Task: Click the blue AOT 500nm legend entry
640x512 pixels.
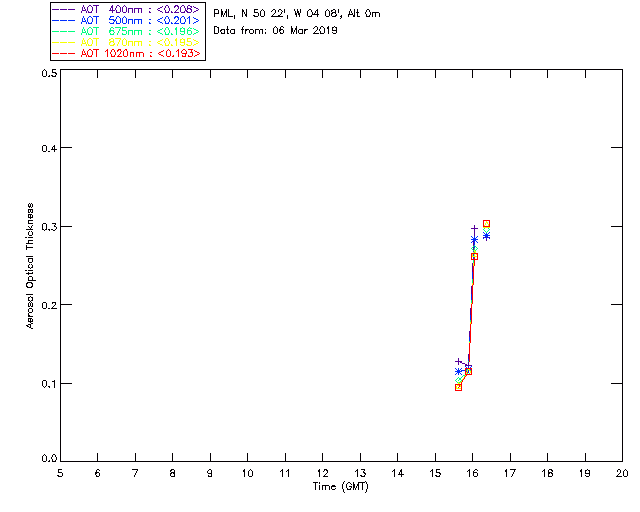Action: [126, 20]
